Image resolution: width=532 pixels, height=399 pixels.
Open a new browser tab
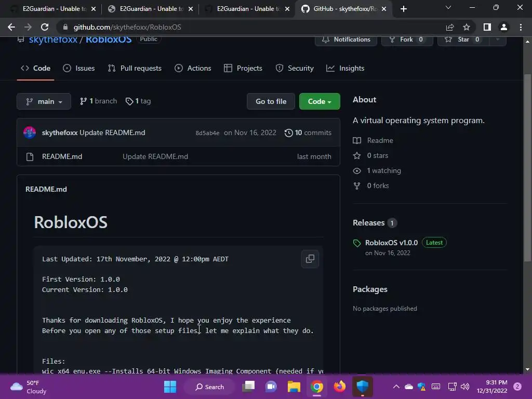[403, 9]
